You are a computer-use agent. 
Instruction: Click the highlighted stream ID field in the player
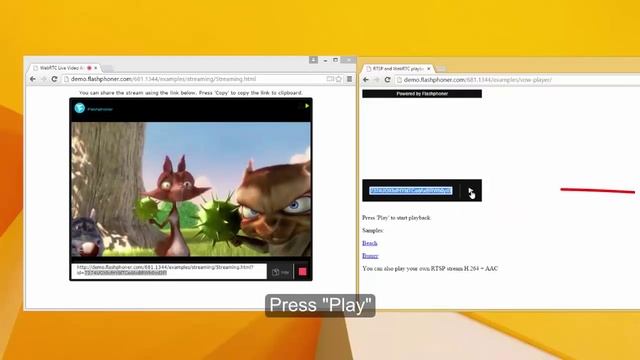click(x=411, y=191)
